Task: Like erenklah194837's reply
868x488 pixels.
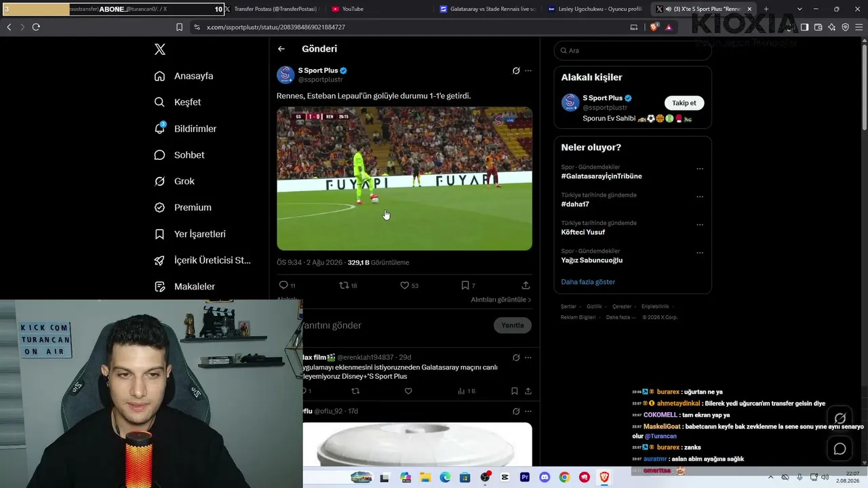Action: tap(408, 391)
